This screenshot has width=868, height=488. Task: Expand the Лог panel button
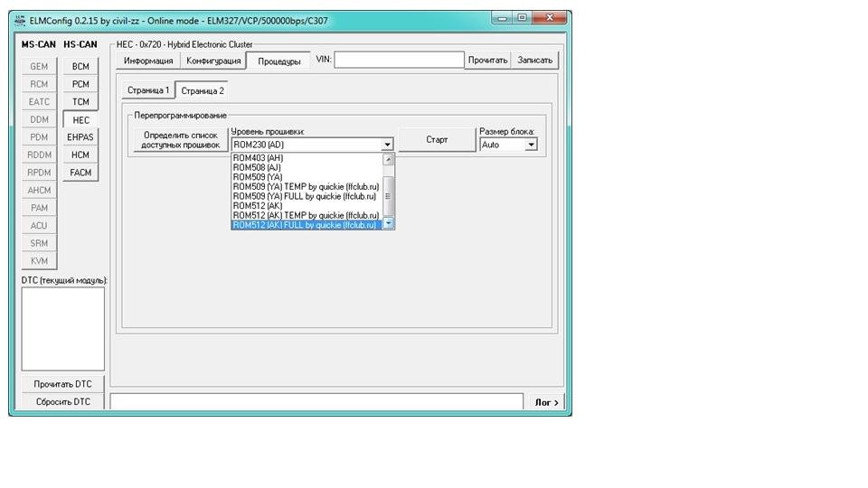tap(546, 402)
